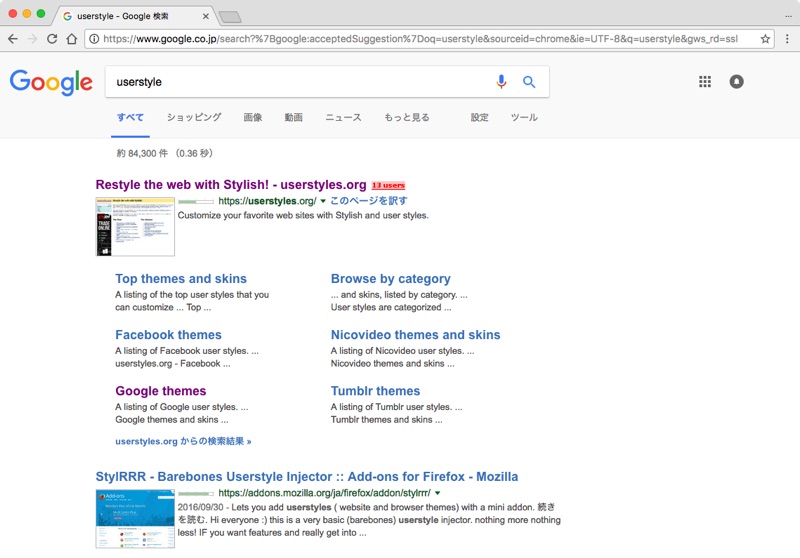Click このページを訳す translate link

[x=368, y=200]
